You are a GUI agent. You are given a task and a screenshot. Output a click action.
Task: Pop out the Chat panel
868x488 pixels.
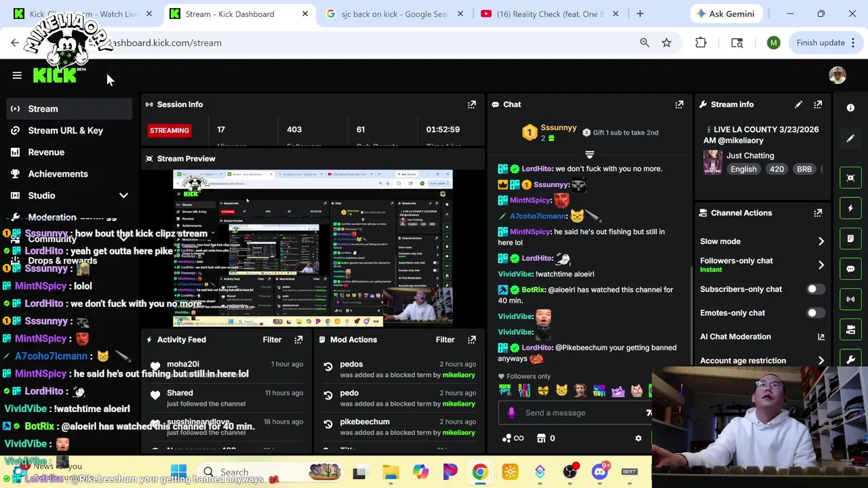coord(679,104)
